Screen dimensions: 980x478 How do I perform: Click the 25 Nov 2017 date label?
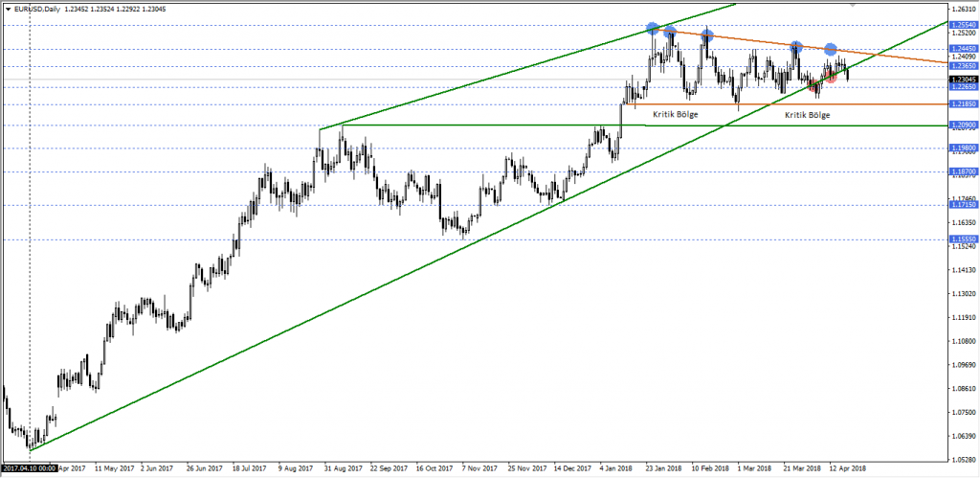point(526,468)
